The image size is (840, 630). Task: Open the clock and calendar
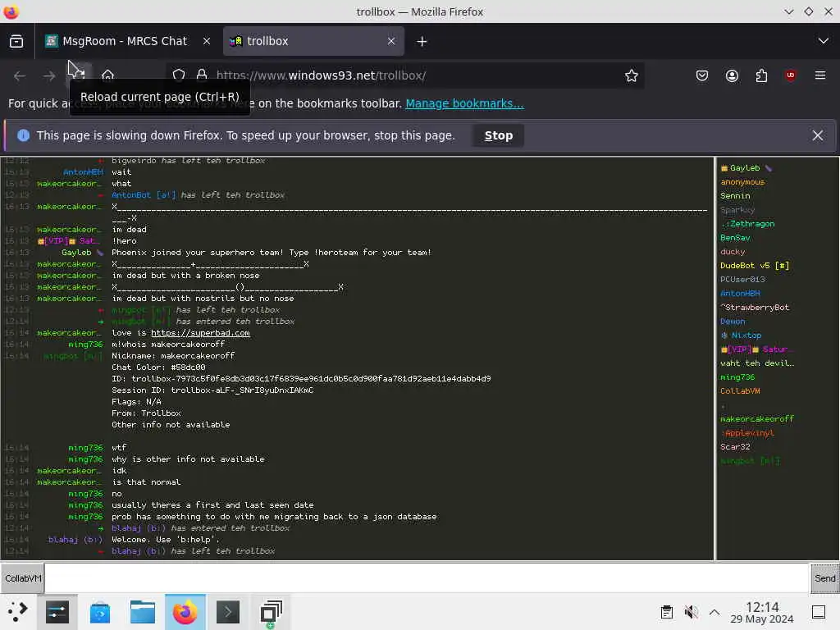tap(761, 612)
